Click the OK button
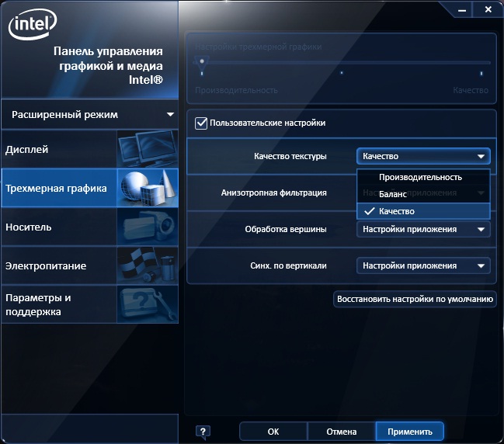Viewport: 504px width, 444px height. pos(273,432)
